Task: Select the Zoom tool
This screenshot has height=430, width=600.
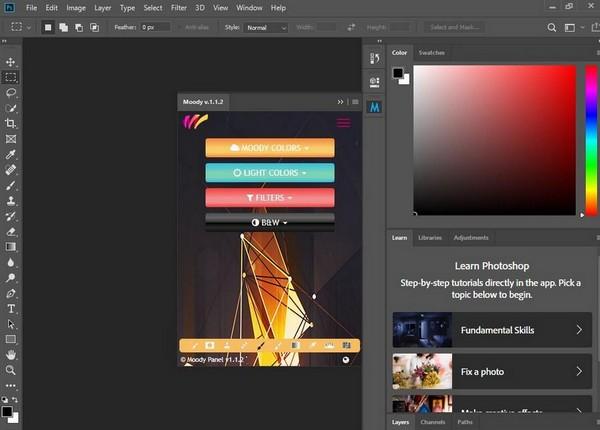Action: coord(11,370)
